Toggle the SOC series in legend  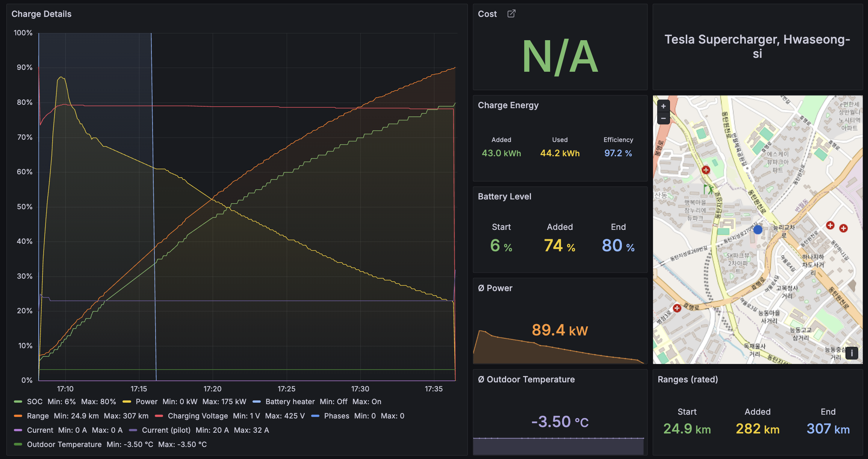(35, 402)
